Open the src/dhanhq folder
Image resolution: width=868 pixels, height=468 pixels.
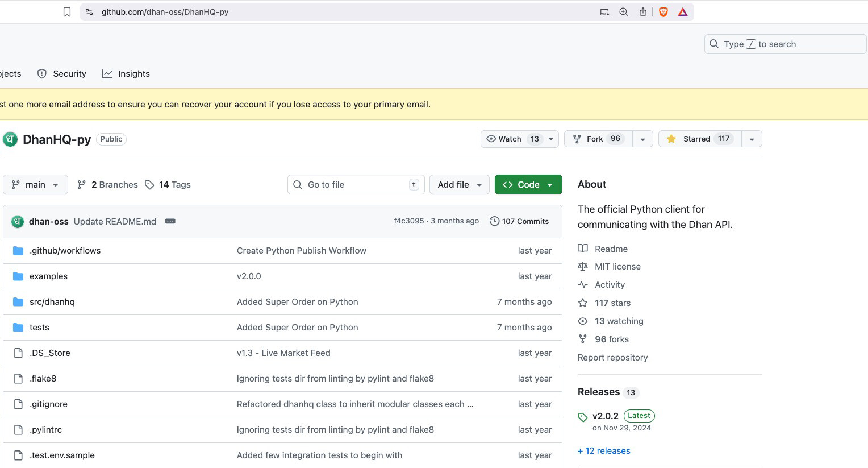point(52,302)
